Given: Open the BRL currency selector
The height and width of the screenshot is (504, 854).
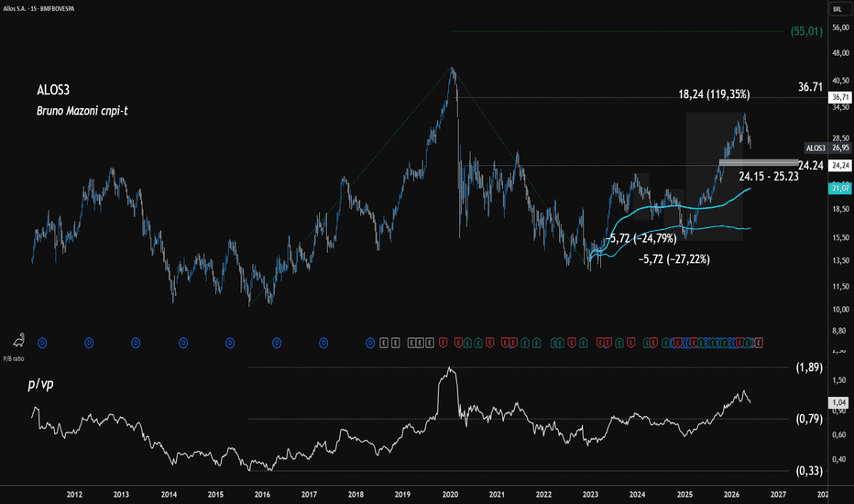Looking at the screenshot, I should (x=838, y=9).
